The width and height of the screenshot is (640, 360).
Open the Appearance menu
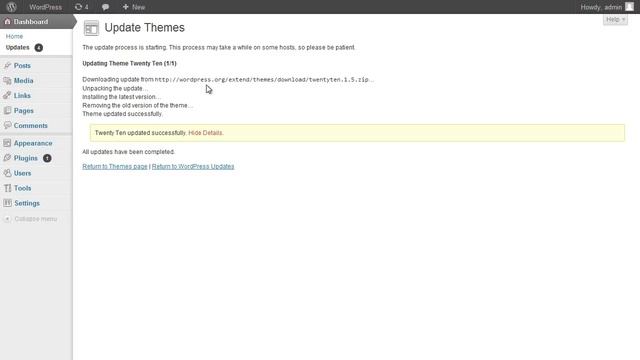click(x=33, y=143)
